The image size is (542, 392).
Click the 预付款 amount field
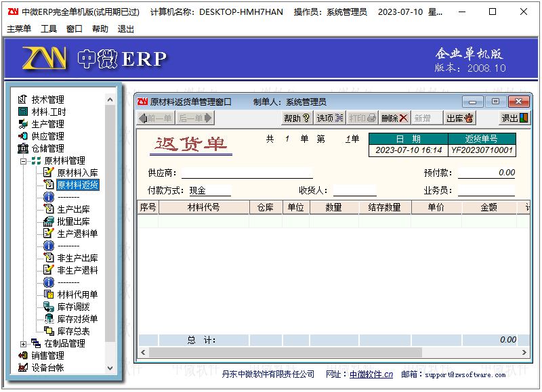click(486, 173)
